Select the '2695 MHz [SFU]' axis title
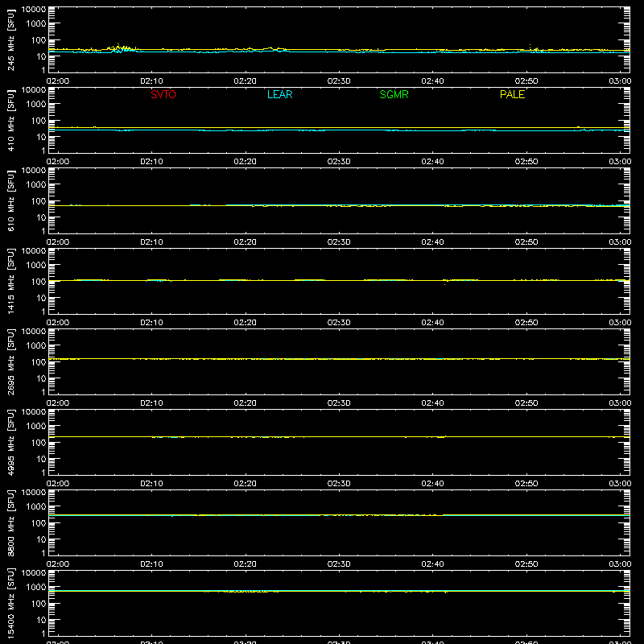The width and height of the screenshot is (644, 644). pos(10,362)
